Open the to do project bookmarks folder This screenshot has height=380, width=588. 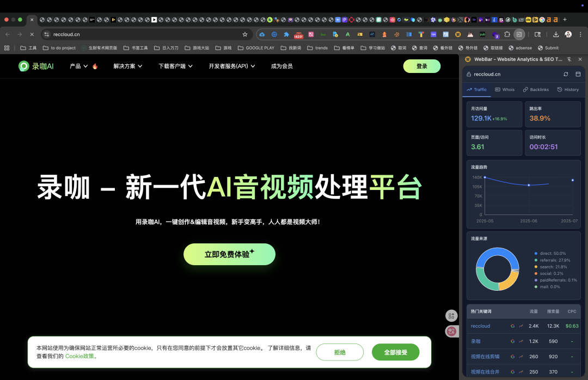coord(59,48)
